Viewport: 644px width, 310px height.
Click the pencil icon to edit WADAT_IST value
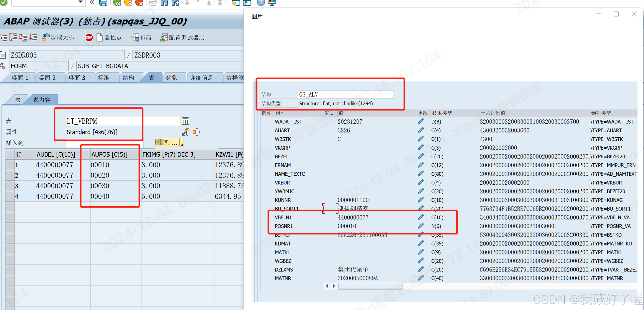pyautogui.click(x=421, y=122)
